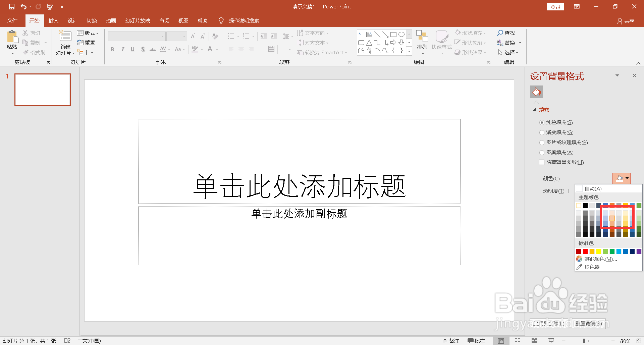Toggle Hide background graphics (隐藏背景图形) checkbox
This screenshot has height=345, width=644.
542,162
